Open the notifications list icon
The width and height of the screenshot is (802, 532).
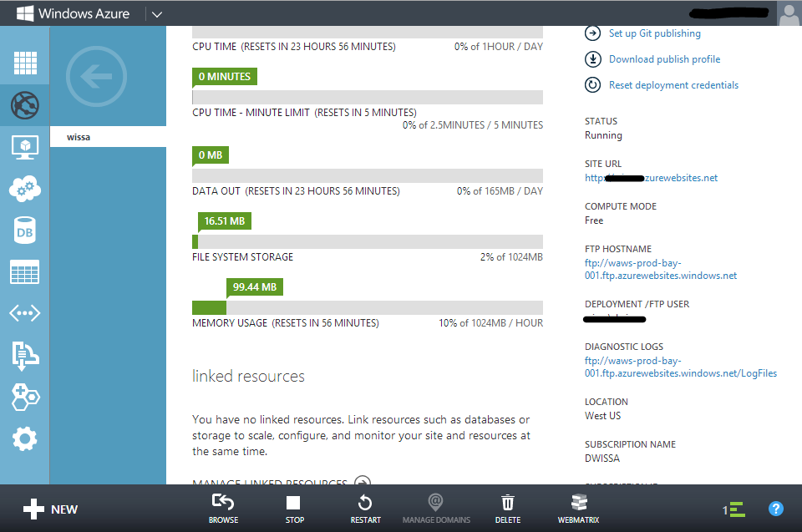click(734, 509)
